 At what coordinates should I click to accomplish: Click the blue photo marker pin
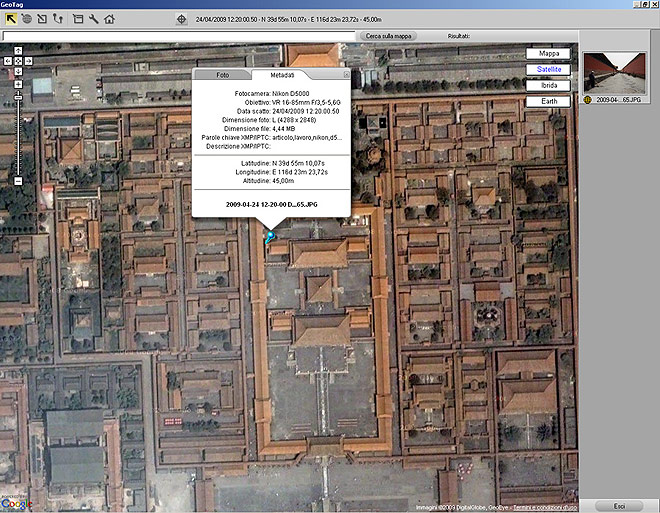269,237
